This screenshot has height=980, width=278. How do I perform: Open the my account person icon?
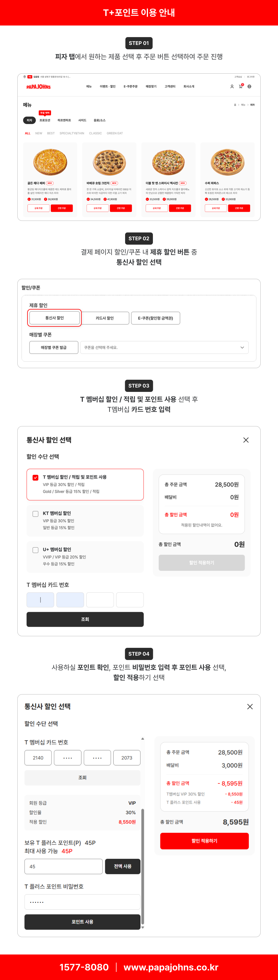232,86
